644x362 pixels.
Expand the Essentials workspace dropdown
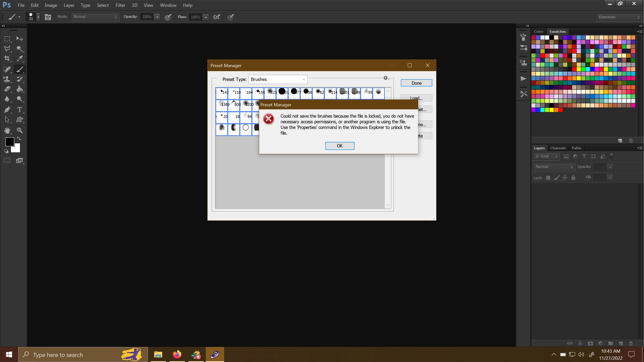pos(619,17)
